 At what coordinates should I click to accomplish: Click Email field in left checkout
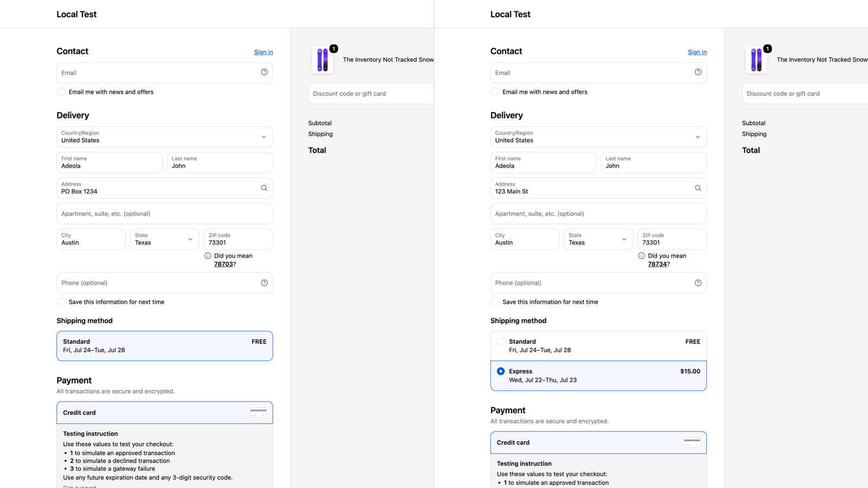point(164,73)
